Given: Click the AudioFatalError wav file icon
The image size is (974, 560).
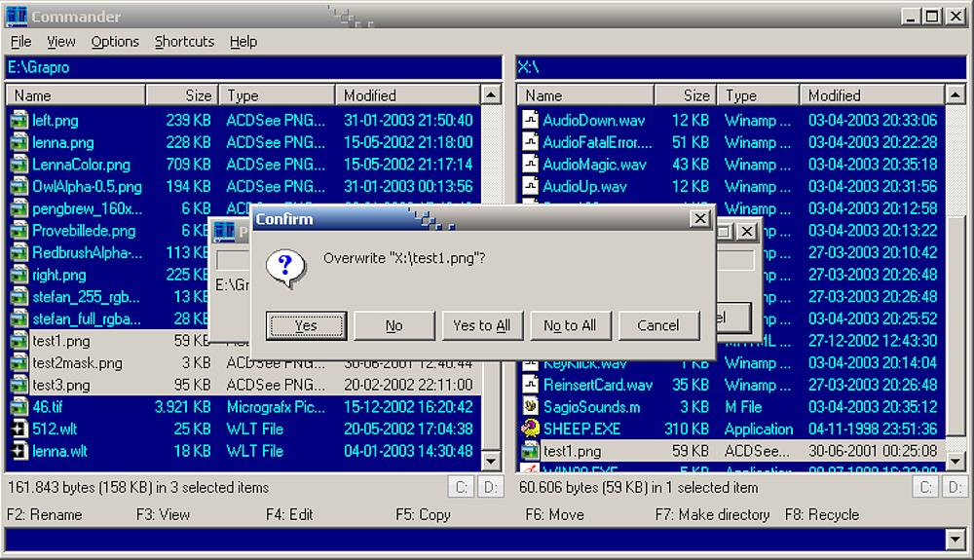Looking at the screenshot, I should pyautogui.click(x=530, y=142).
